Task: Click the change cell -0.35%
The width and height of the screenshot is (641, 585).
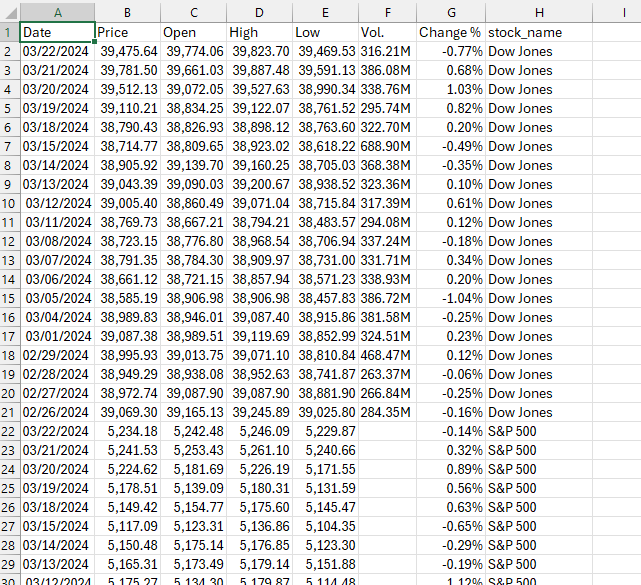Action: 451,166
